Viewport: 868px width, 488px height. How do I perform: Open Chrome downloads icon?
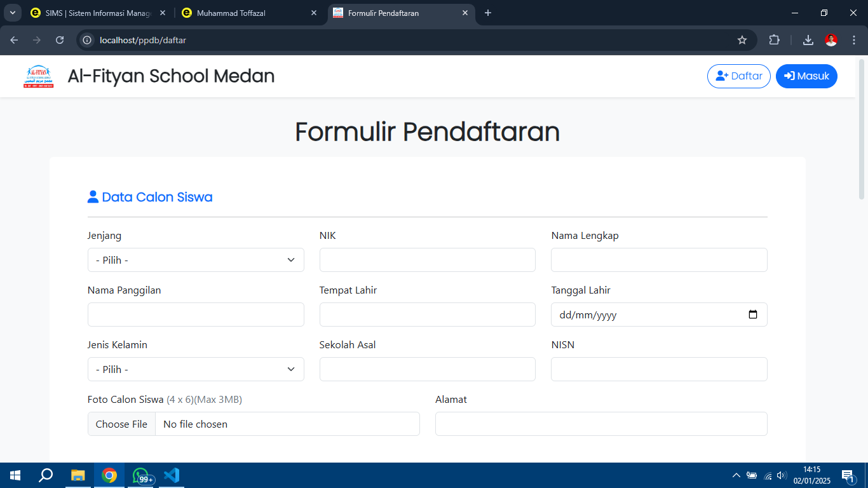click(808, 40)
